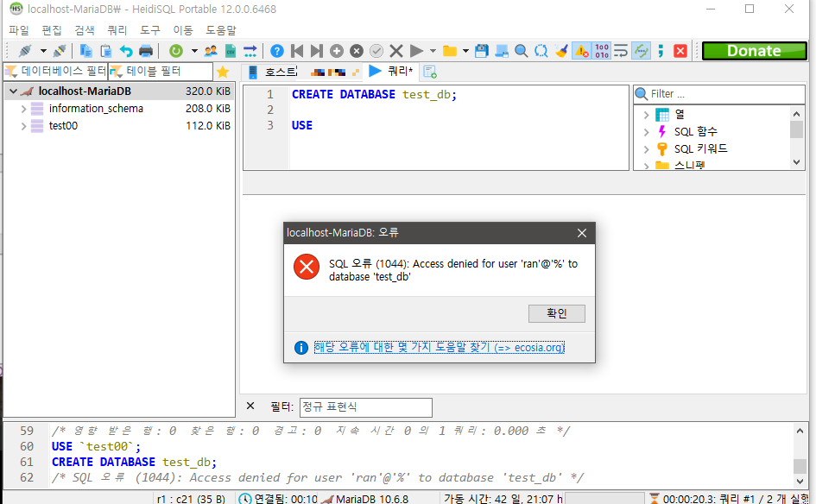Screen dimensions: 816x504
Task: Click the blue Help question mark icon
Action: tap(277, 51)
